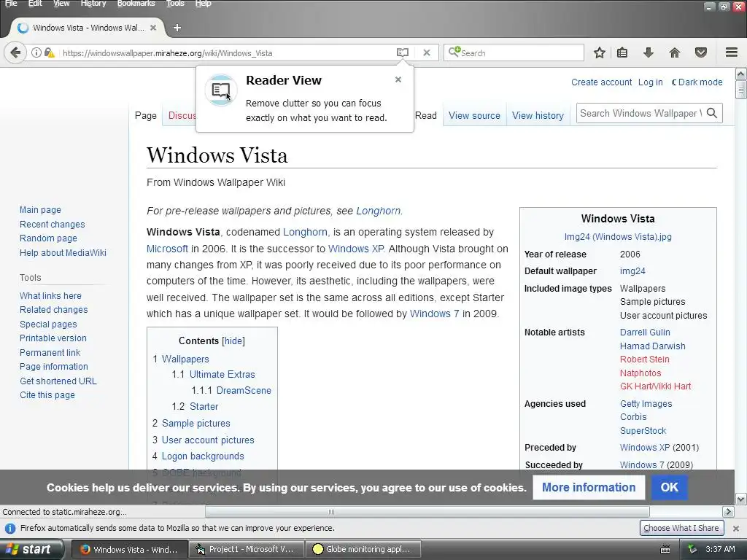Open a new tab with the plus button
The height and width of the screenshot is (560, 747).
coord(177,28)
